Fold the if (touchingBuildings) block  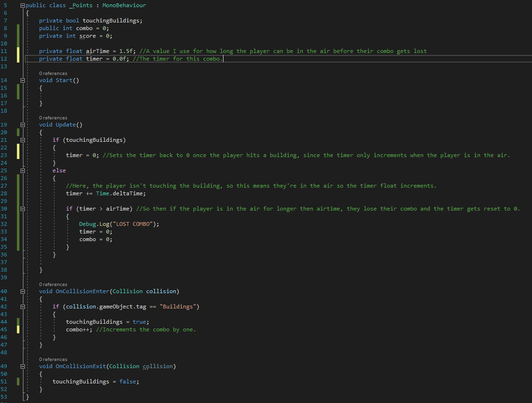pos(22,140)
